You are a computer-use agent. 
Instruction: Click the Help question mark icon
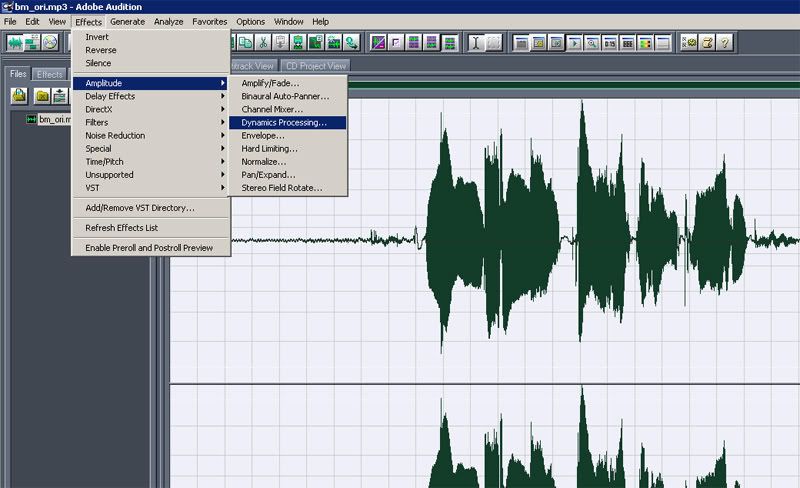(x=724, y=43)
